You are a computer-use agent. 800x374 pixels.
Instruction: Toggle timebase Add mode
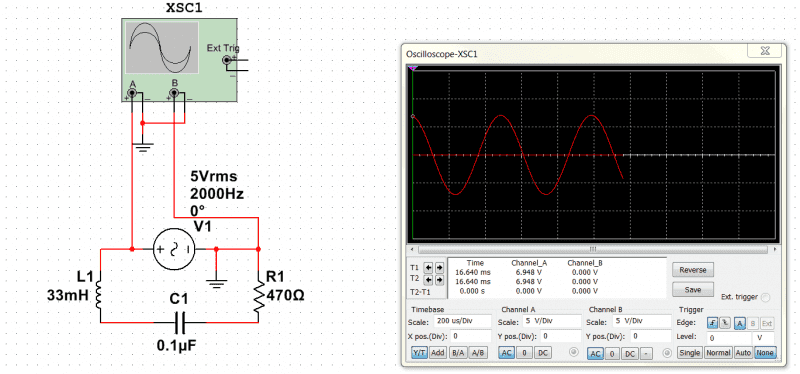(438, 353)
